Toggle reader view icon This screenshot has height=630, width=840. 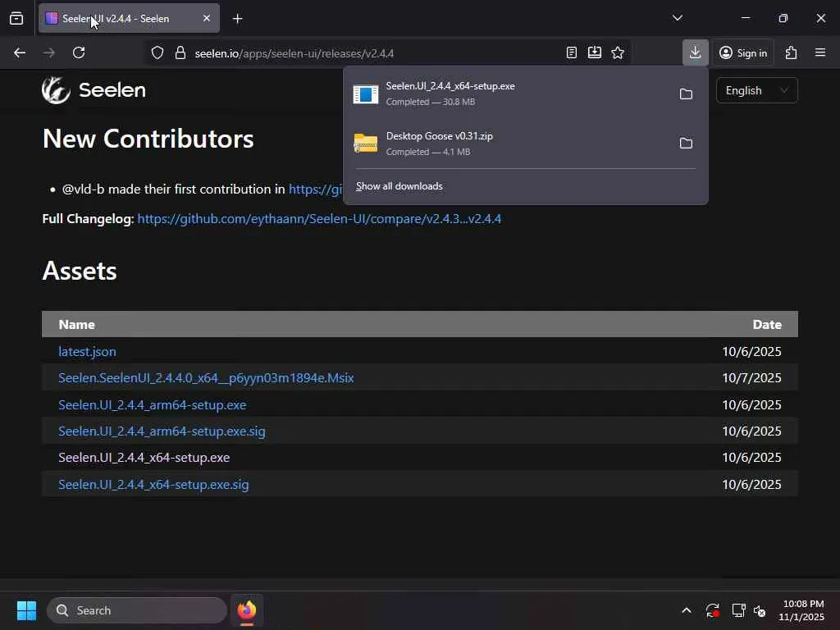click(572, 52)
